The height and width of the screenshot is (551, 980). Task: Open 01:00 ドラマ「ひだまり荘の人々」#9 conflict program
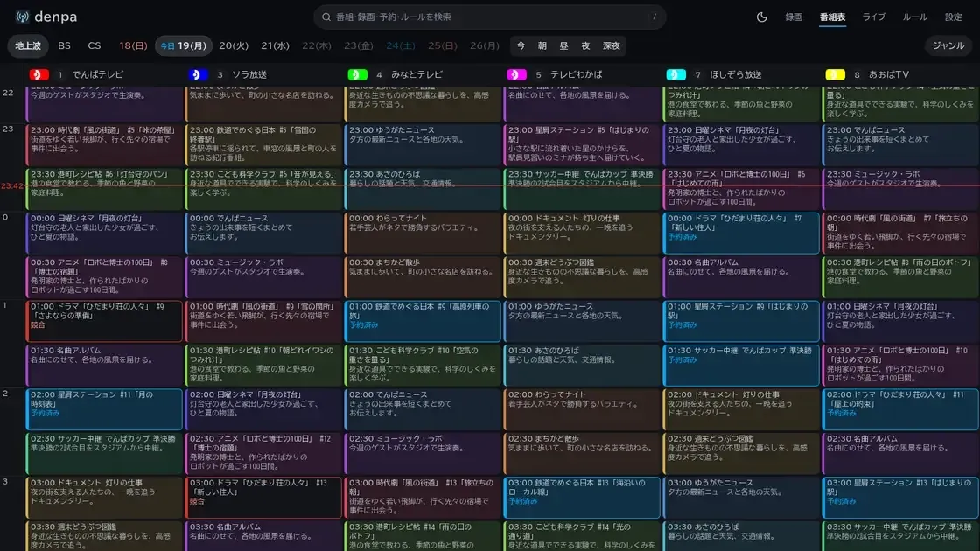104,321
